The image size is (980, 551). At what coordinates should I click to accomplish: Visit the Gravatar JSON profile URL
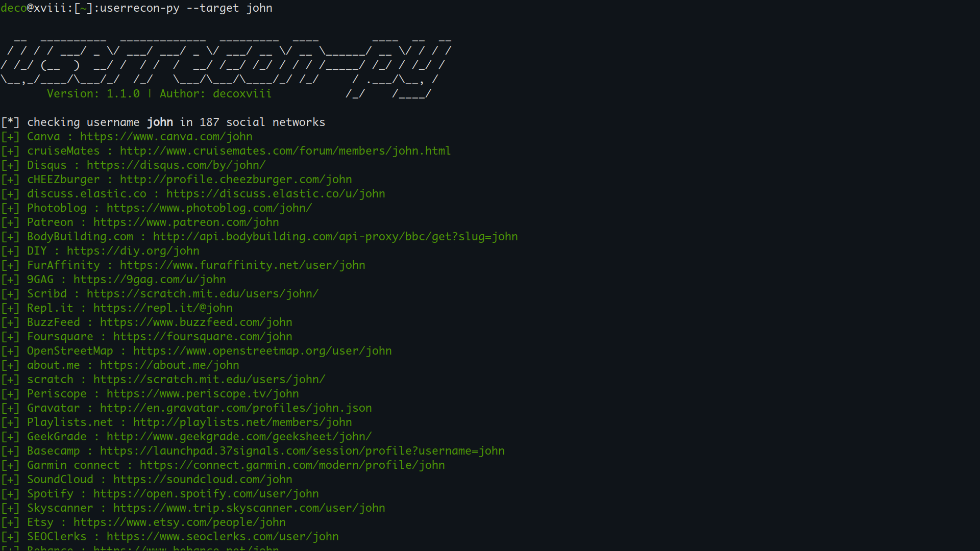click(x=235, y=408)
